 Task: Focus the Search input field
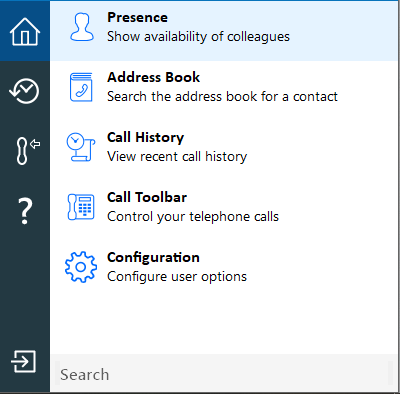coord(224,374)
